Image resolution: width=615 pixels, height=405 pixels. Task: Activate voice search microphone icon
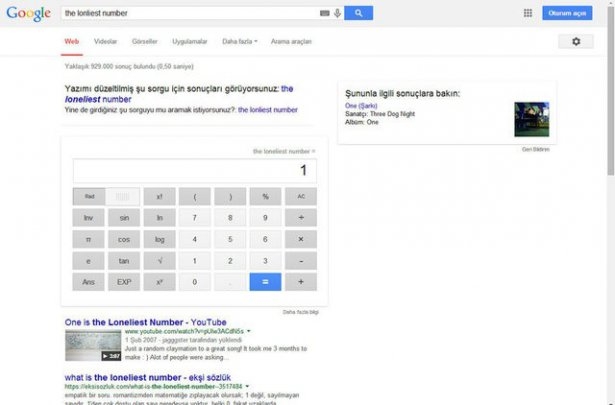pyautogui.click(x=337, y=13)
